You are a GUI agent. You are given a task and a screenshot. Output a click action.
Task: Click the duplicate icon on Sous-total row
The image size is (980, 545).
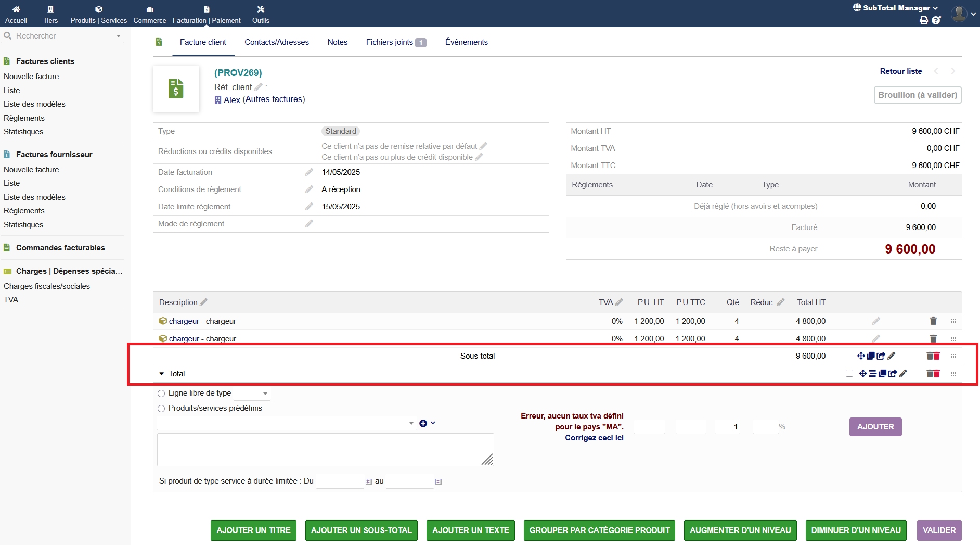pyautogui.click(x=871, y=356)
